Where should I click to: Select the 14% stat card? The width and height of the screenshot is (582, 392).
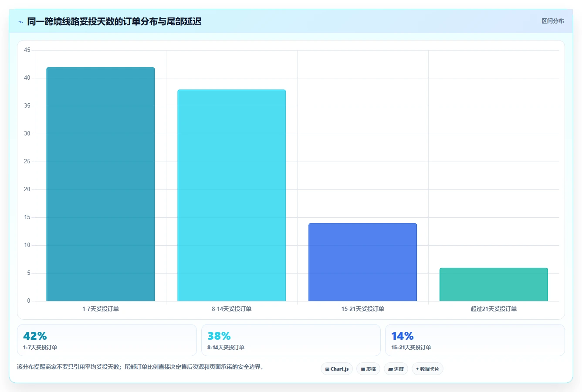point(475,340)
